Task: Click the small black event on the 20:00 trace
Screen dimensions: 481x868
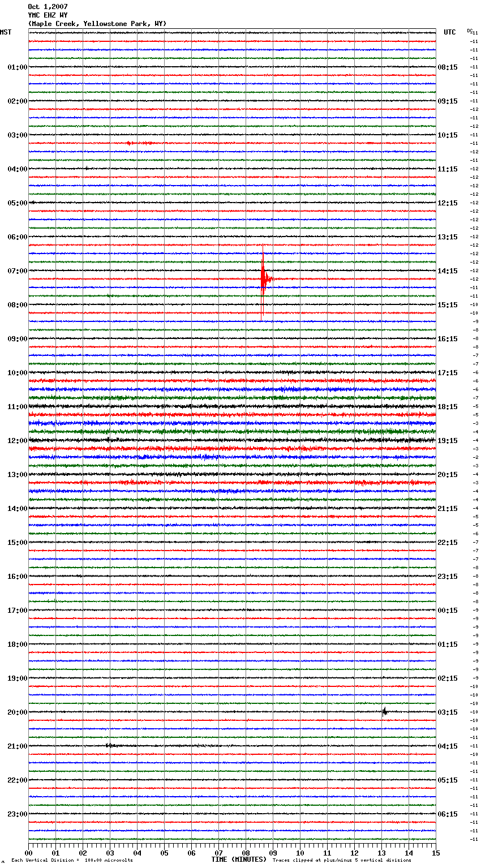Action: coord(385,712)
